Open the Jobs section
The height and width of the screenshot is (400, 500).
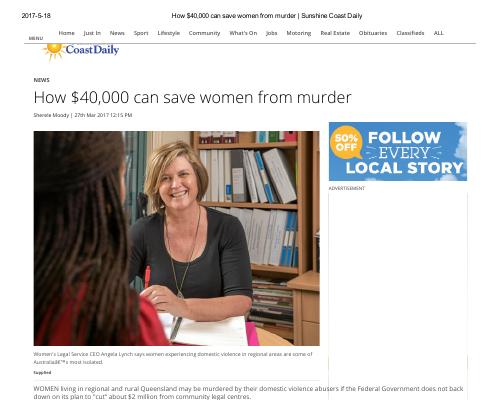pyautogui.click(x=272, y=33)
